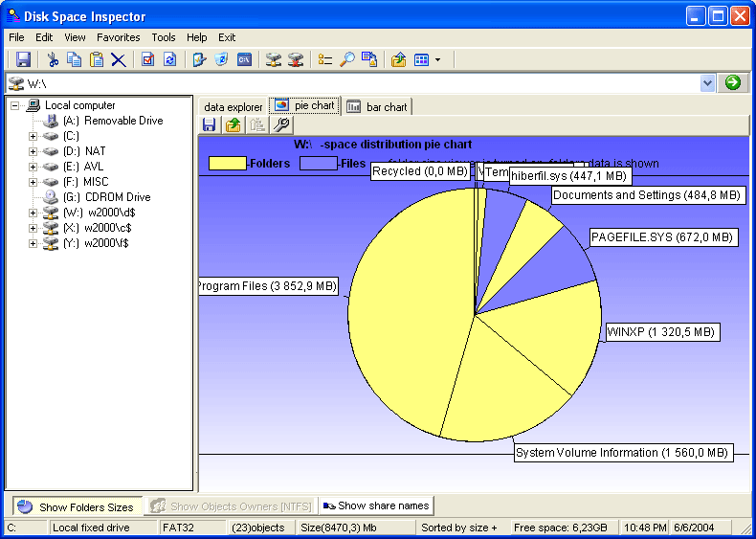This screenshot has width=756, height=539.
Task: Switch to the data explorer tab
Action: [x=233, y=107]
